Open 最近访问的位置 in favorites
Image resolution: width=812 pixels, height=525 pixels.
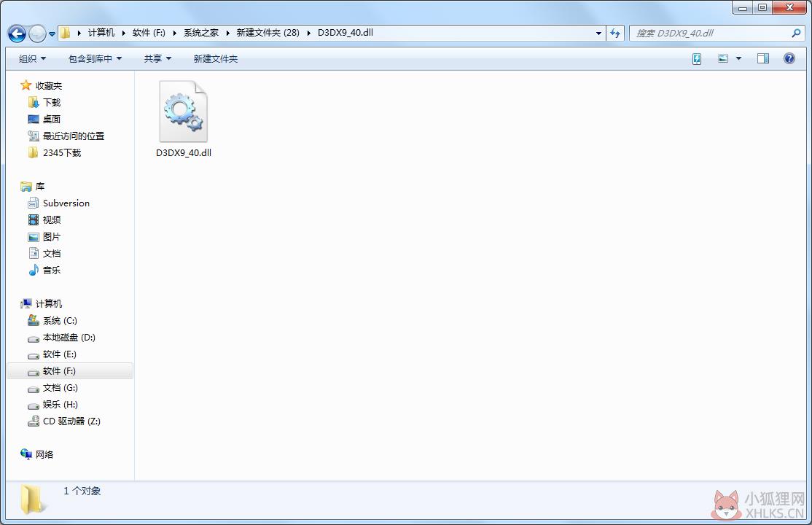[74, 136]
